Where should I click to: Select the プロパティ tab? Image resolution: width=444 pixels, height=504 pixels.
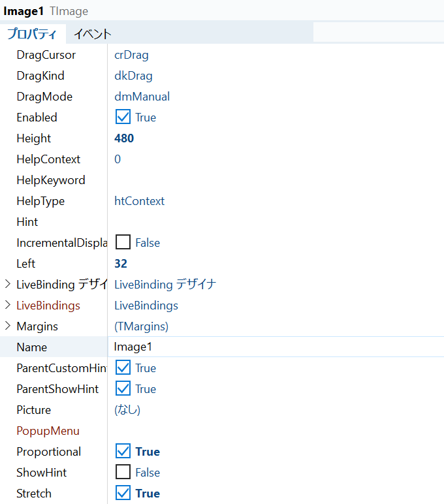click(31, 34)
